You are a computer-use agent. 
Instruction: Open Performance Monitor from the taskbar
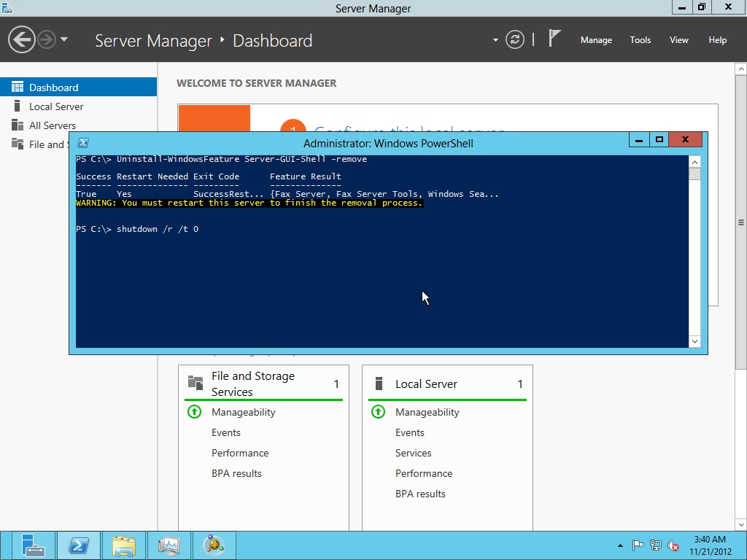coord(169,545)
